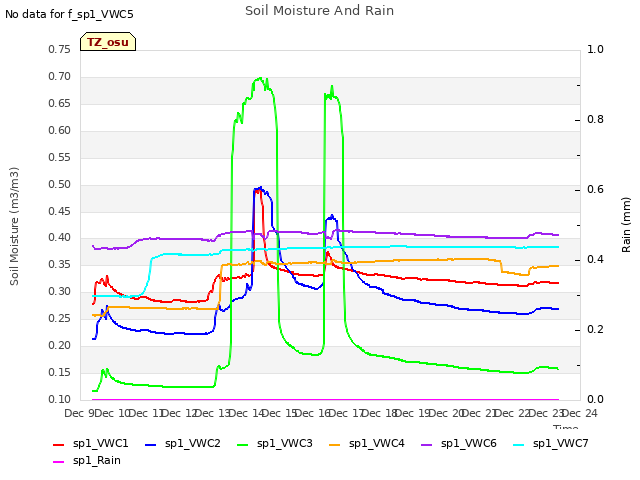Click the 0.30 left axis tick label
The image size is (640, 480).
pyautogui.click(x=60, y=291)
